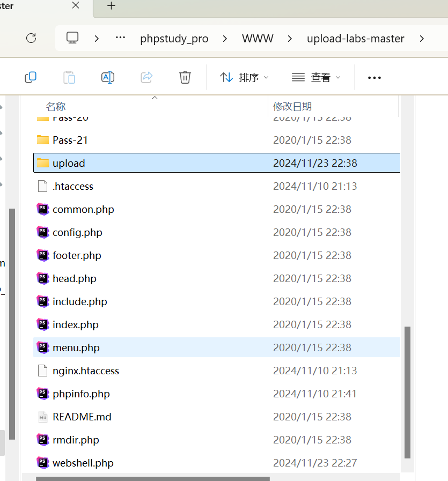Click the file list vertical scrollbar thumb
The image size is (448, 481).
click(x=408, y=393)
